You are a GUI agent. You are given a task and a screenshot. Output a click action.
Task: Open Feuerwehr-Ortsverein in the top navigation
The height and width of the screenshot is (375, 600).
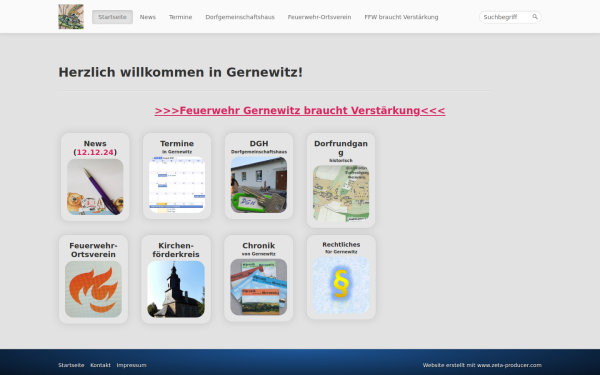click(x=320, y=17)
